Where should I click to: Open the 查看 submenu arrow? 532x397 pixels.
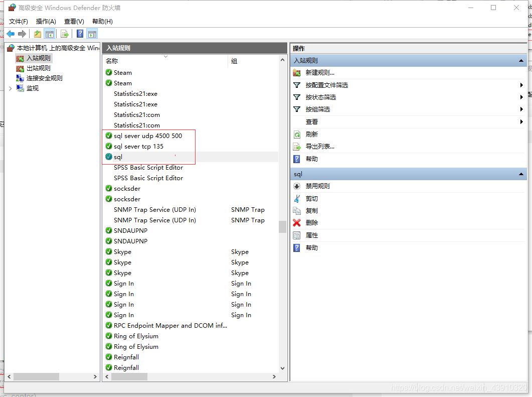521,122
